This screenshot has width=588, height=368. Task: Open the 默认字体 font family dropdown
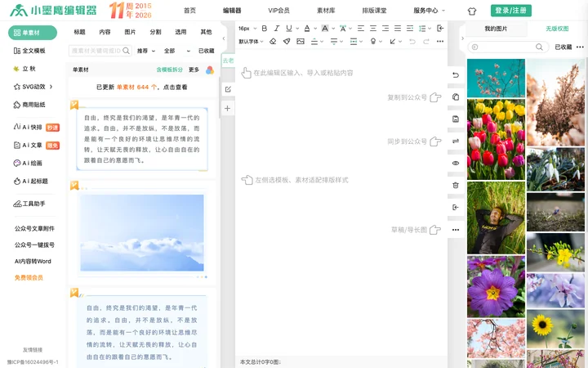(252, 42)
